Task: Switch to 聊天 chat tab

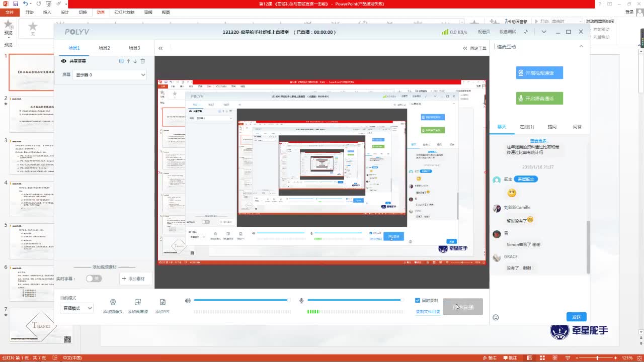Action: (x=502, y=127)
